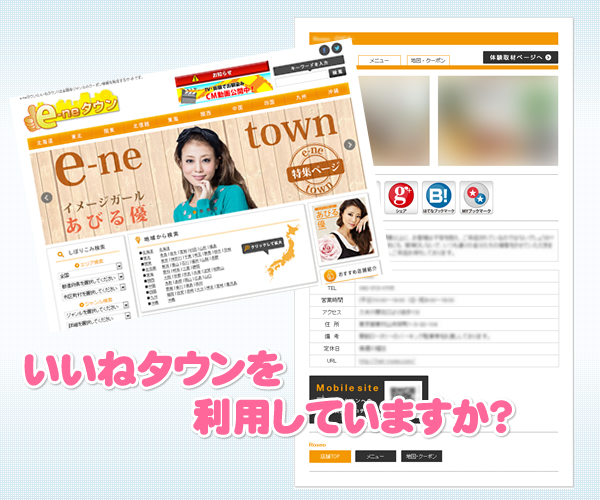Click the 備考 row label
Image resolution: width=600 pixels, height=500 pixels.
[x=332, y=336]
